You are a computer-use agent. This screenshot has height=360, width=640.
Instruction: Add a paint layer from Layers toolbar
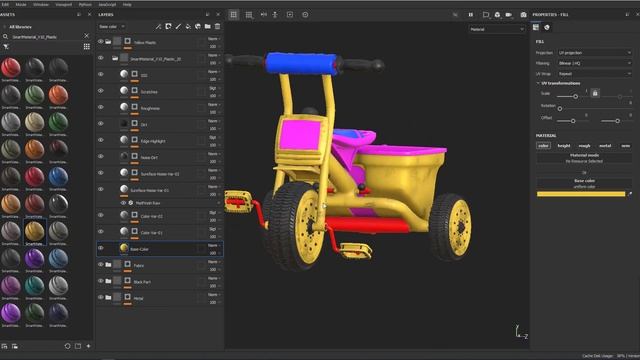pyautogui.click(x=178, y=27)
